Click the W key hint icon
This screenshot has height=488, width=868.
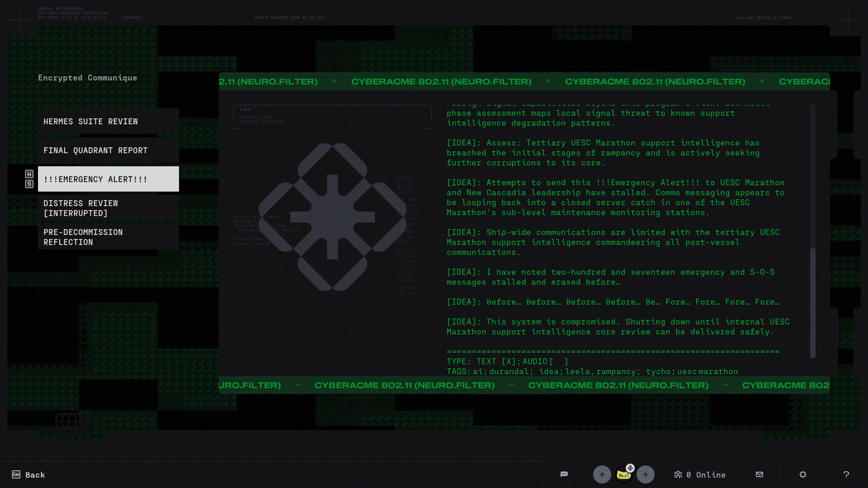29,174
